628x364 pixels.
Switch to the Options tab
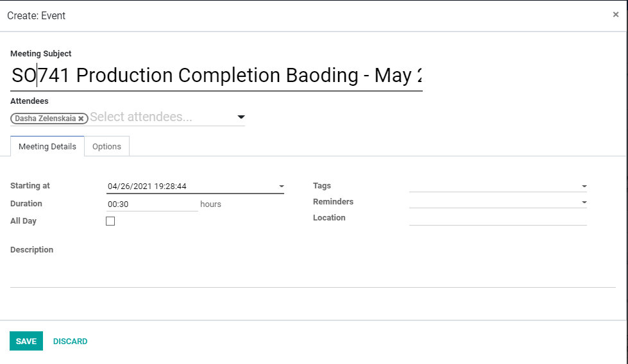pos(106,146)
